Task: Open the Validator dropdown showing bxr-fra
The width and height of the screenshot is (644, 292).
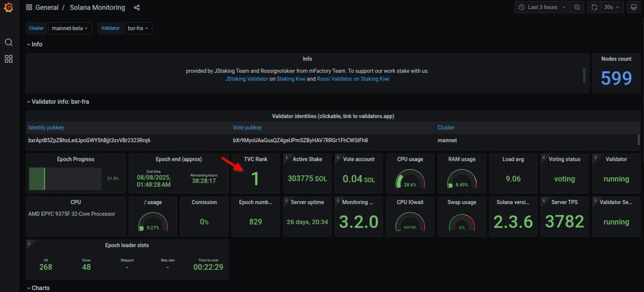Action: pyautogui.click(x=138, y=28)
